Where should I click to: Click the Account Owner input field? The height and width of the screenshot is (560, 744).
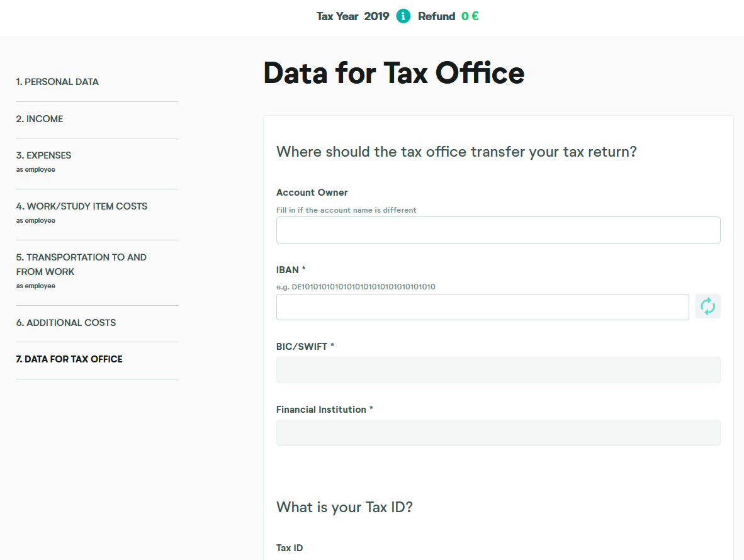(x=497, y=230)
